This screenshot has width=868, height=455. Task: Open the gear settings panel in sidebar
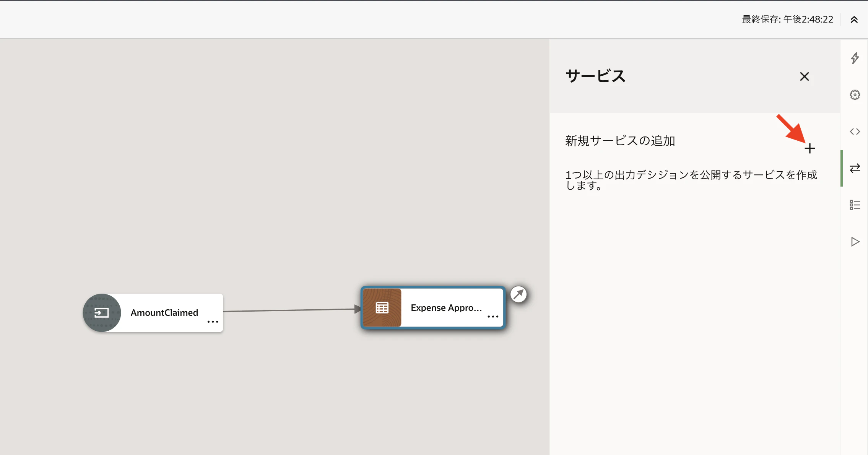coord(855,95)
